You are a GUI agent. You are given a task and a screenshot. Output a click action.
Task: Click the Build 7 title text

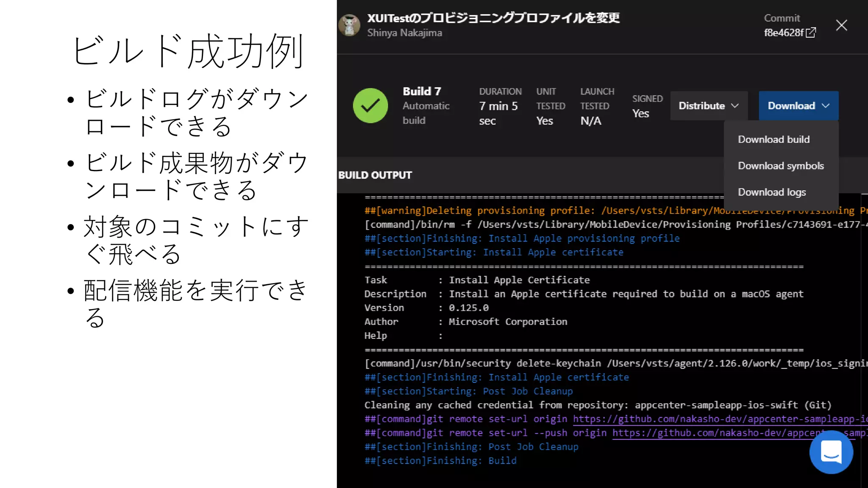422,91
